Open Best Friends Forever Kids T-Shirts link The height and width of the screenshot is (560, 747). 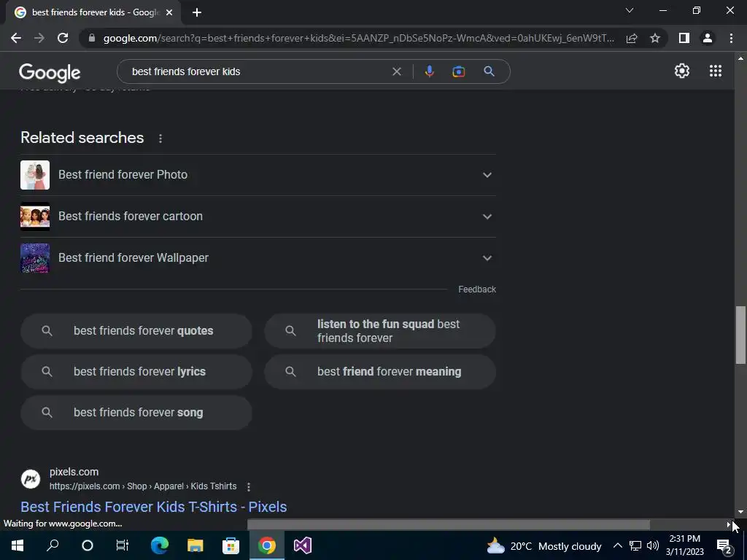coord(153,507)
